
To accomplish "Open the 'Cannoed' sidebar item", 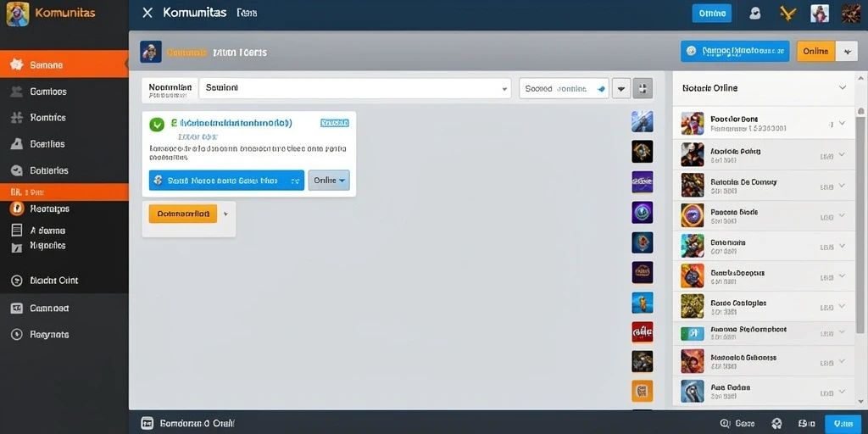I will pyautogui.click(x=64, y=309).
